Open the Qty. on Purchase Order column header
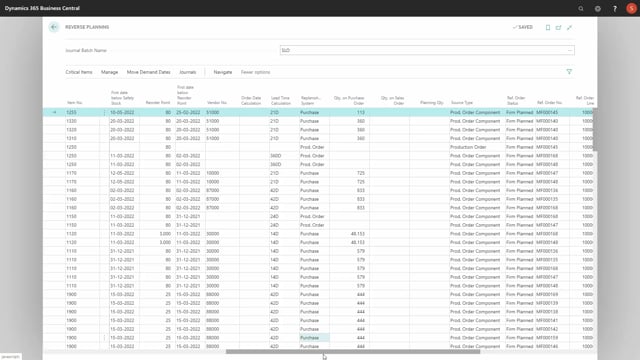The height and width of the screenshot is (360, 640). click(349, 100)
